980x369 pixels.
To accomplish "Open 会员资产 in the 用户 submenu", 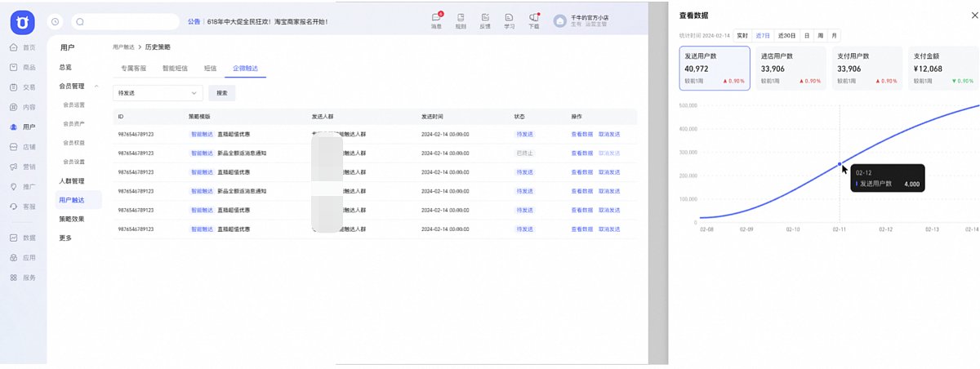I will (74, 123).
